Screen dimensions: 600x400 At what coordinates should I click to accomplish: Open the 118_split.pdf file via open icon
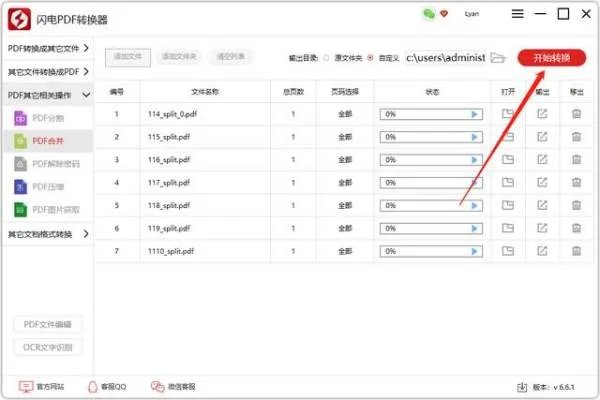(x=508, y=205)
